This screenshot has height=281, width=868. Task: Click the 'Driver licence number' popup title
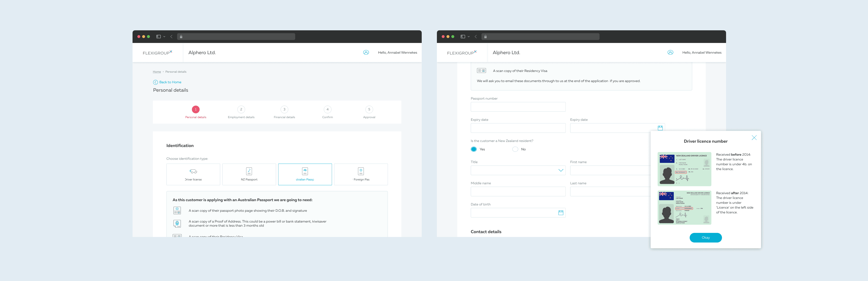click(x=706, y=141)
